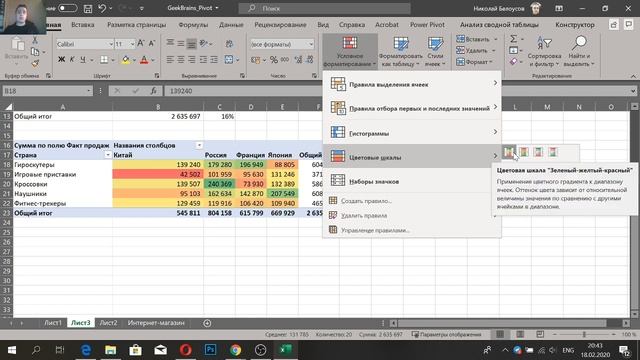Click formula bar value 139240
640x360 pixels.
click(181, 91)
